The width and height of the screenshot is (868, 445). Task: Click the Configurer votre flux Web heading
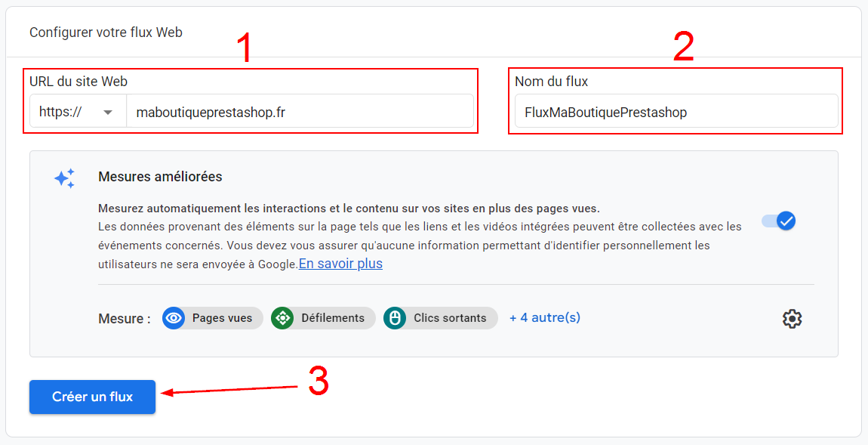[106, 32]
